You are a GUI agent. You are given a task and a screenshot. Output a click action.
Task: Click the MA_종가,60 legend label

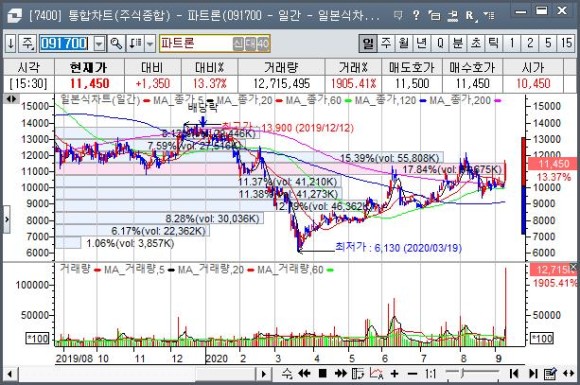[x=313, y=100]
